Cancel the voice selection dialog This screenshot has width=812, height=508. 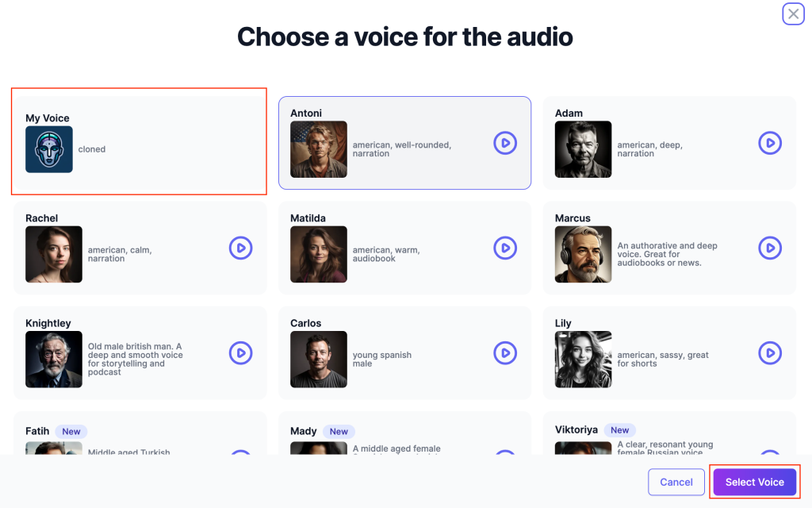point(676,482)
